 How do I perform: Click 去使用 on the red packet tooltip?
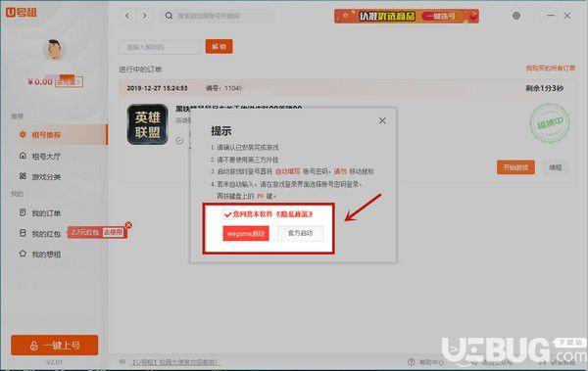113,232
